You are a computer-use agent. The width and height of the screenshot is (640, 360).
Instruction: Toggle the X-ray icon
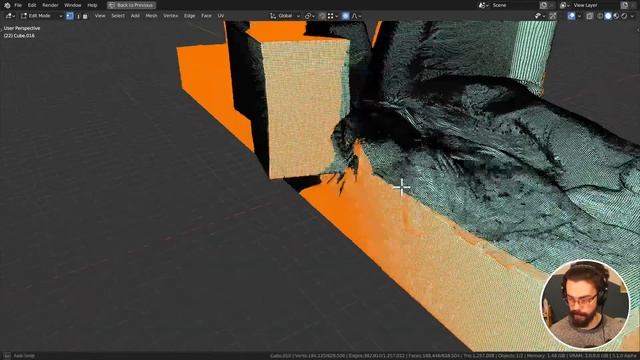pyautogui.click(x=589, y=16)
